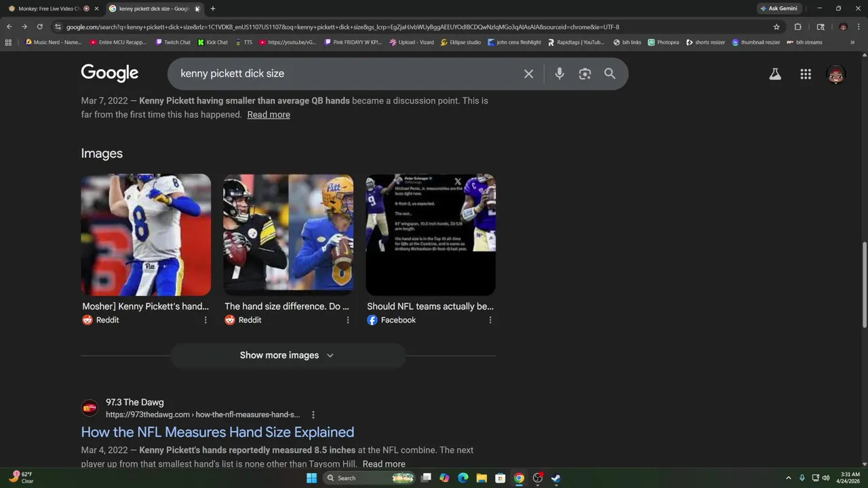The image size is (868, 488).
Task: Open Entire MCU Recap bookmark
Action: click(118, 42)
